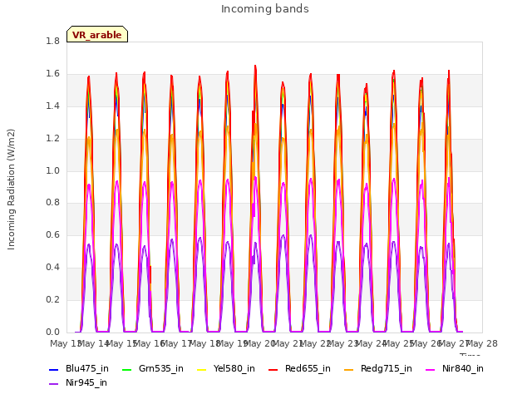Click the Nir840_in legend entry

point(455,368)
